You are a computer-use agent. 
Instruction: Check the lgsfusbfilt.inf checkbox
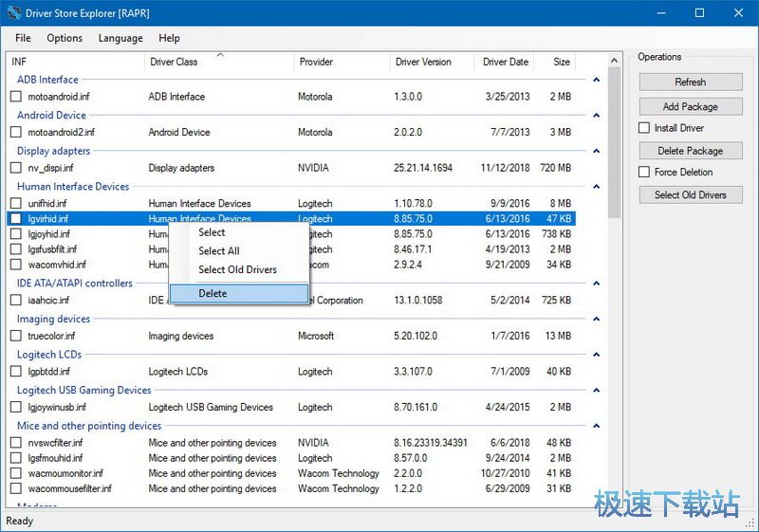point(16,249)
